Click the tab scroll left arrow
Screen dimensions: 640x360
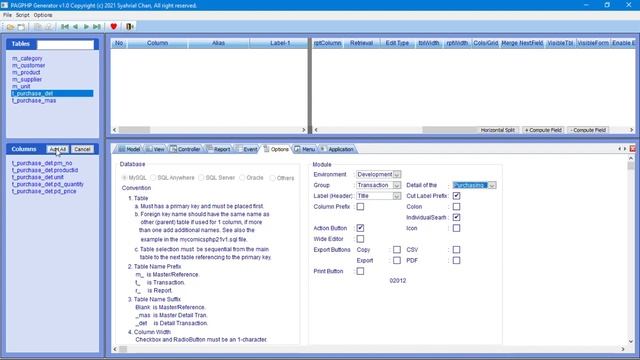[x=620, y=149]
